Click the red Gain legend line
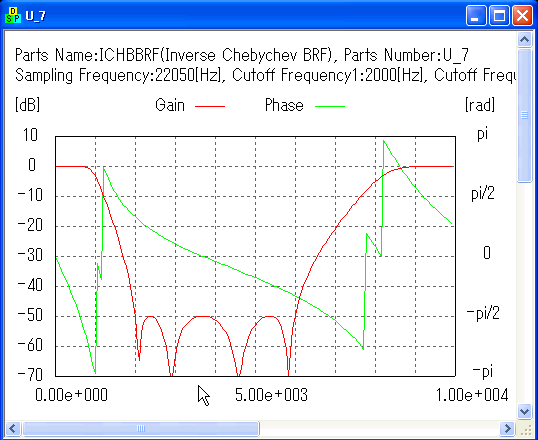 pos(210,106)
